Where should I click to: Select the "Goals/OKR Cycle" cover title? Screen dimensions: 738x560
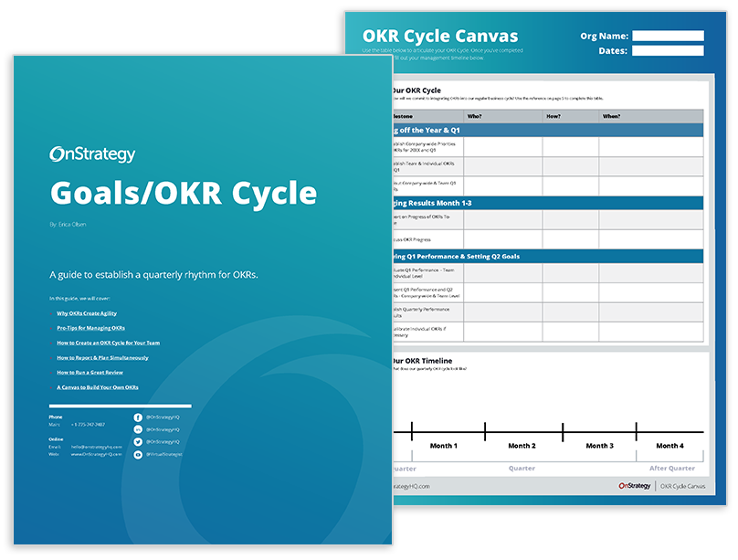coord(184,193)
